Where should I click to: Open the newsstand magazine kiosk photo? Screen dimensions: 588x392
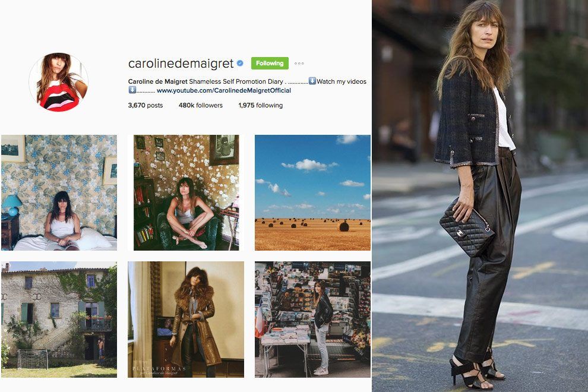pyautogui.click(x=313, y=320)
